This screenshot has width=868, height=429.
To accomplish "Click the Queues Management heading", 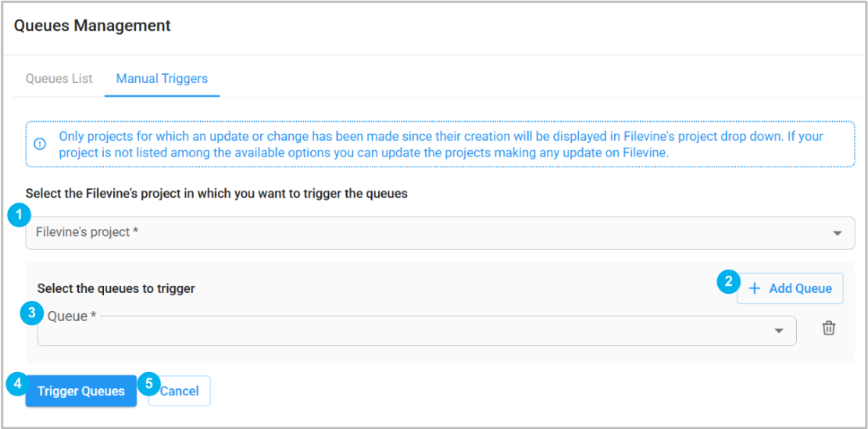I will (x=92, y=26).
